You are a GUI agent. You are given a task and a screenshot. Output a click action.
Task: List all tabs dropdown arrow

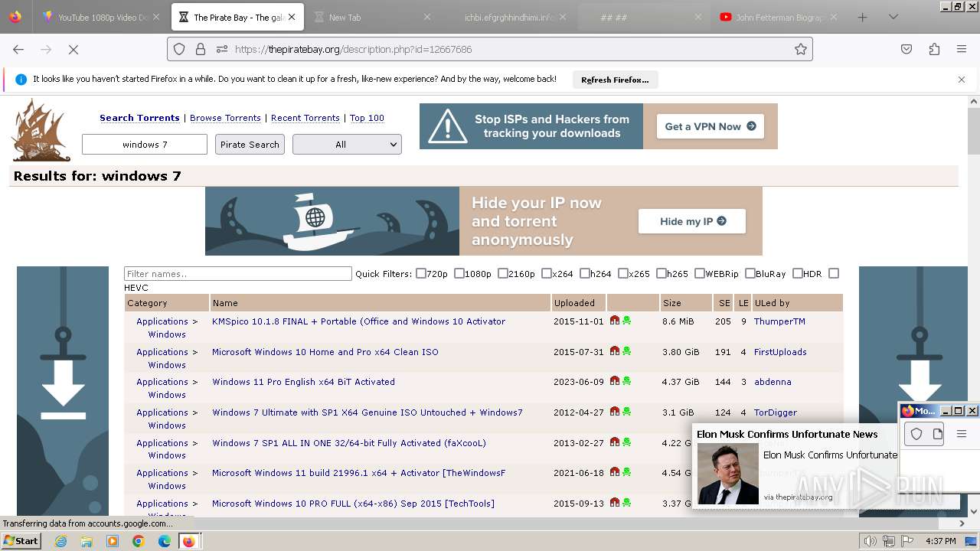pos(893,17)
